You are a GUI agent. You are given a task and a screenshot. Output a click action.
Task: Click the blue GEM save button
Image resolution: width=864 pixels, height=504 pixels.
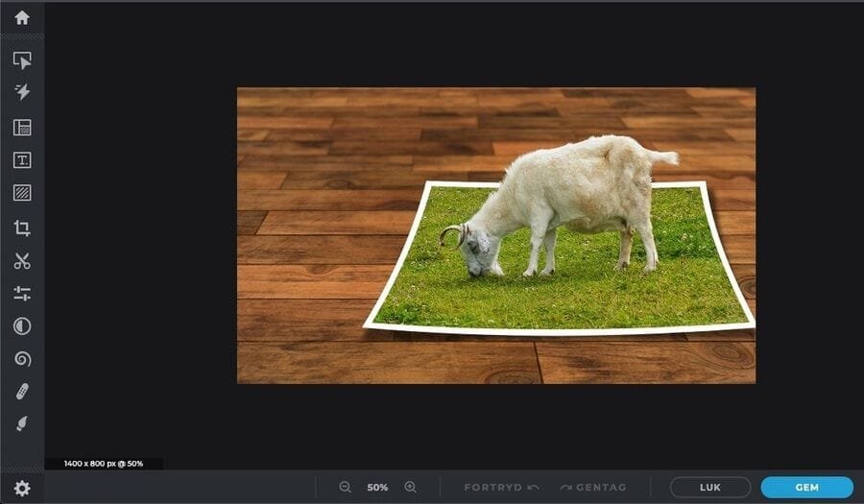806,488
